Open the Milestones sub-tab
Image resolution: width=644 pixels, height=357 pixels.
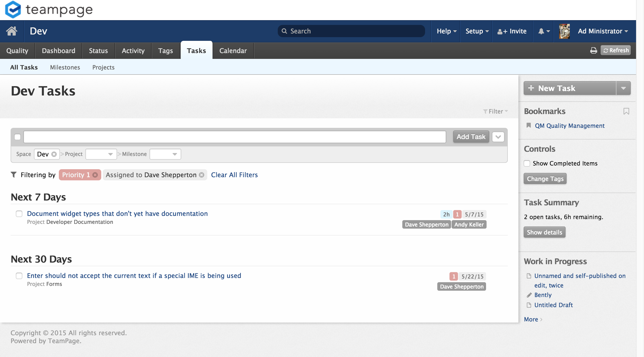pos(65,67)
